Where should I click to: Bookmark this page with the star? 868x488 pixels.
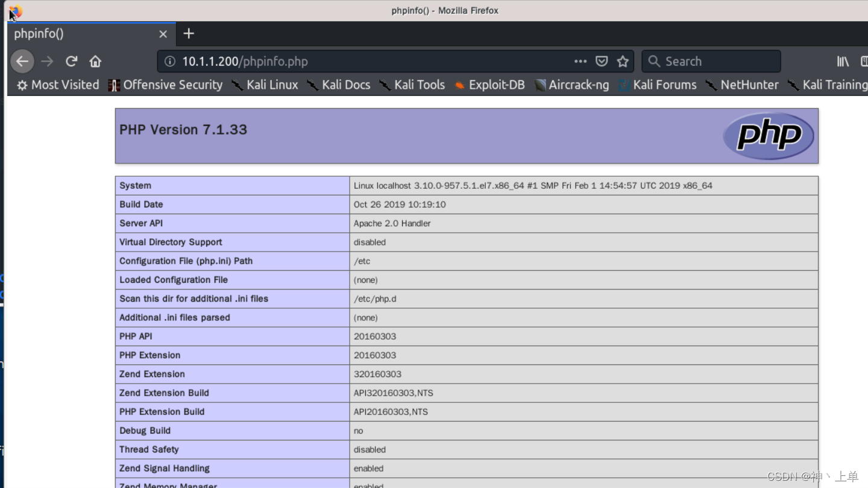[x=623, y=61]
